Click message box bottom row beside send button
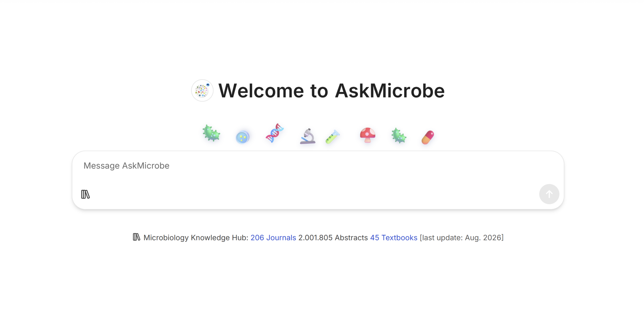This screenshot has height=315, width=644. 314,194
